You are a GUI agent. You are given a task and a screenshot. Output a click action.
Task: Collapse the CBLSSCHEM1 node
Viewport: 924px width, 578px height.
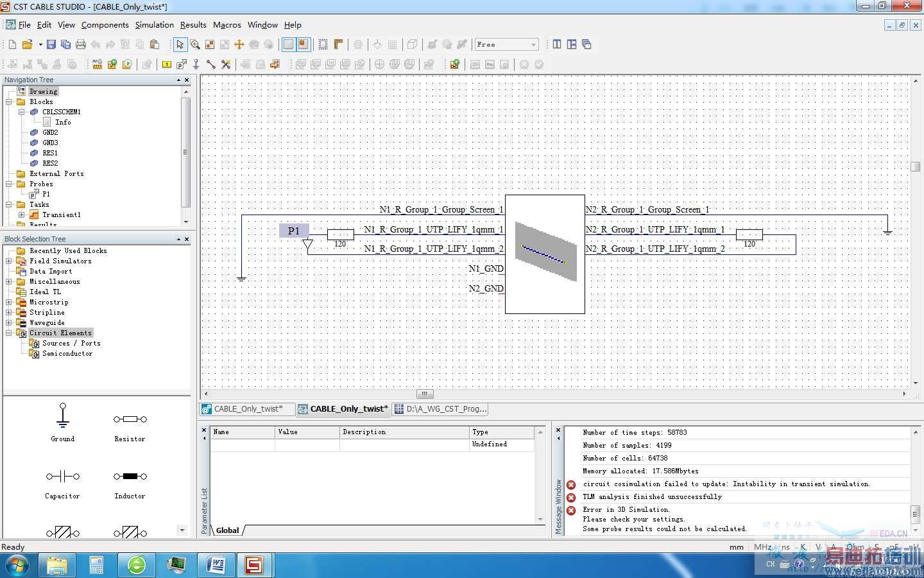pos(22,112)
